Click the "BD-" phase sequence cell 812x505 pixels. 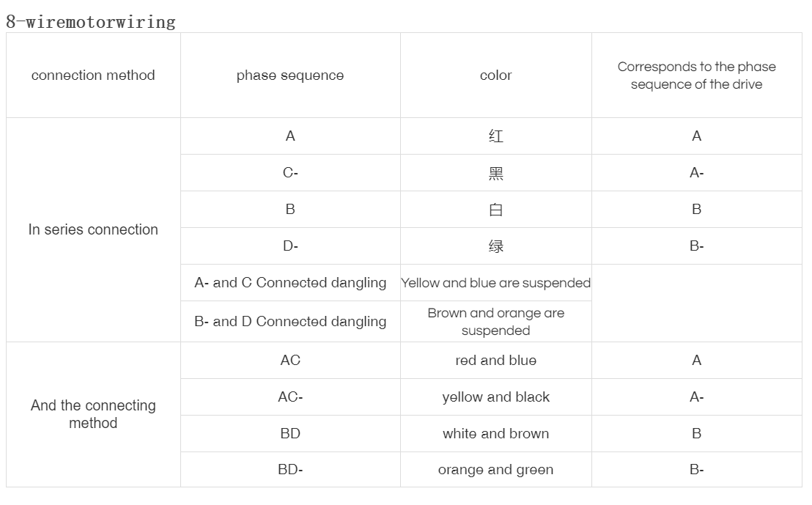pyautogui.click(x=290, y=470)
